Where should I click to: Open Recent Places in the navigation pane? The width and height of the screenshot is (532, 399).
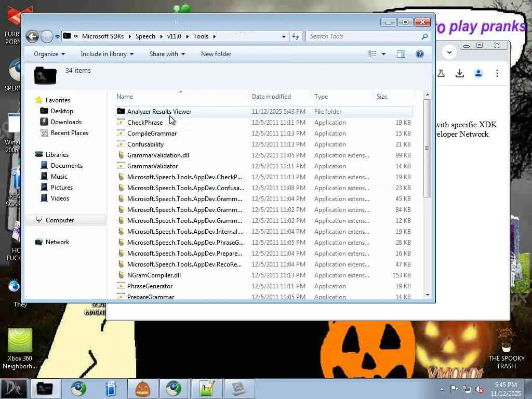(x=69, y=133)
